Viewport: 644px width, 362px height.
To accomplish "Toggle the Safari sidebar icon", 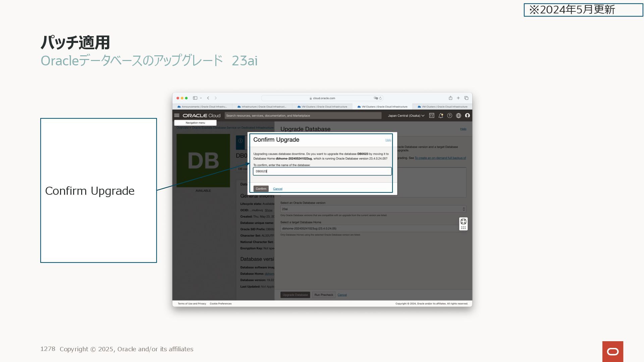I will [x=195, y=98].
